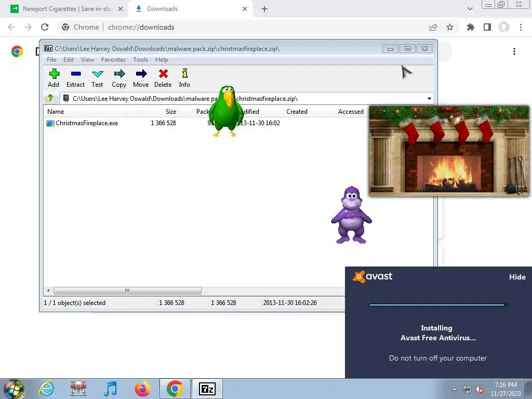Share this page via the share icon

(x=433, y=27)
